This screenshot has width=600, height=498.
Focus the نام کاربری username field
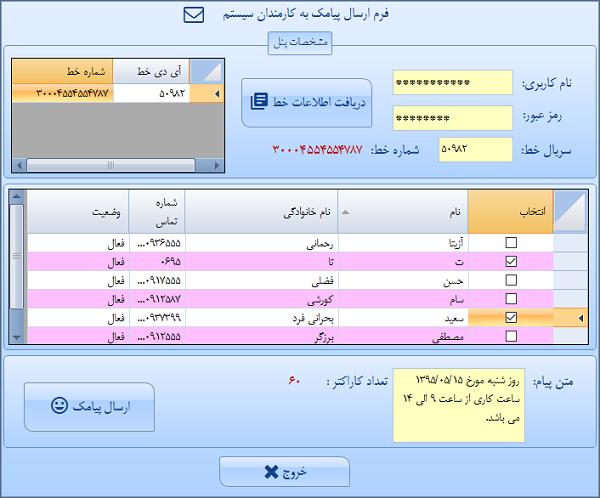(x=452, y=83)
